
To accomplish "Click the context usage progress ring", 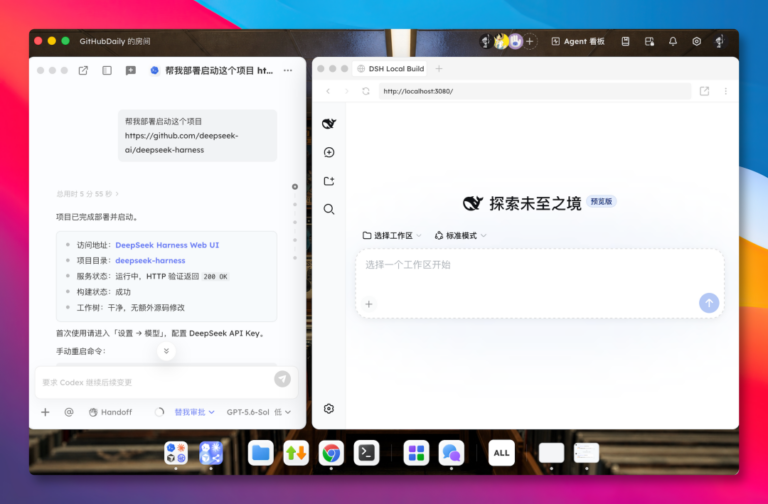I will coord(159,412).
